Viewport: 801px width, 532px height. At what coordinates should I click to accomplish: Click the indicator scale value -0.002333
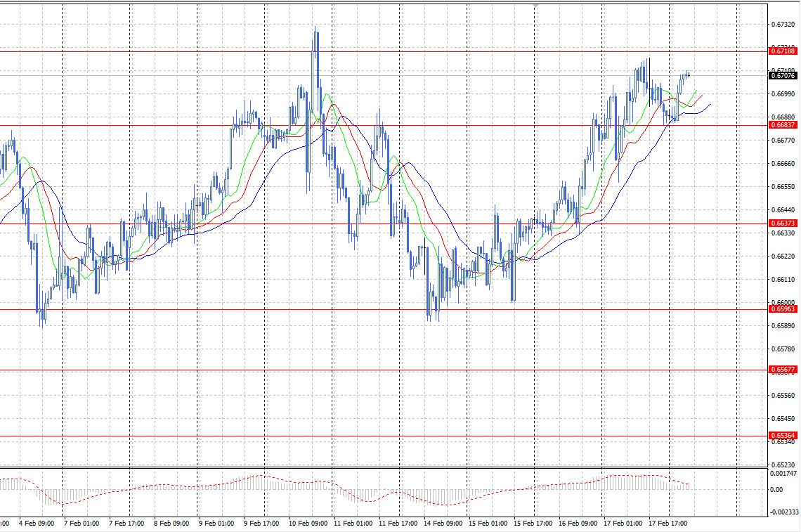[784, 512]
